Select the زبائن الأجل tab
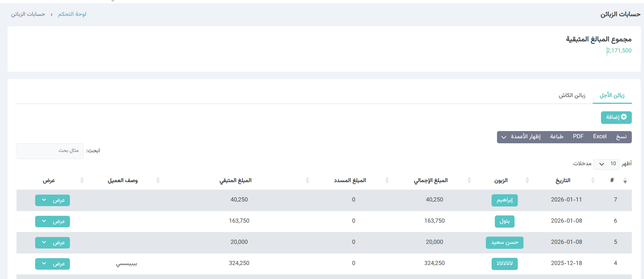Screen dimensions: 644x279 click(x=612, y=95)
